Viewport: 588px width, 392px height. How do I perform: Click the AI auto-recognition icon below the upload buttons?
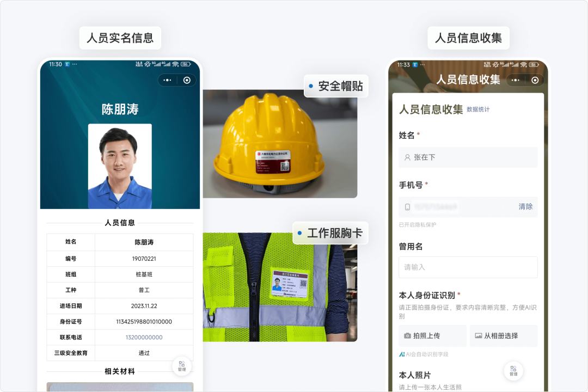403,354
